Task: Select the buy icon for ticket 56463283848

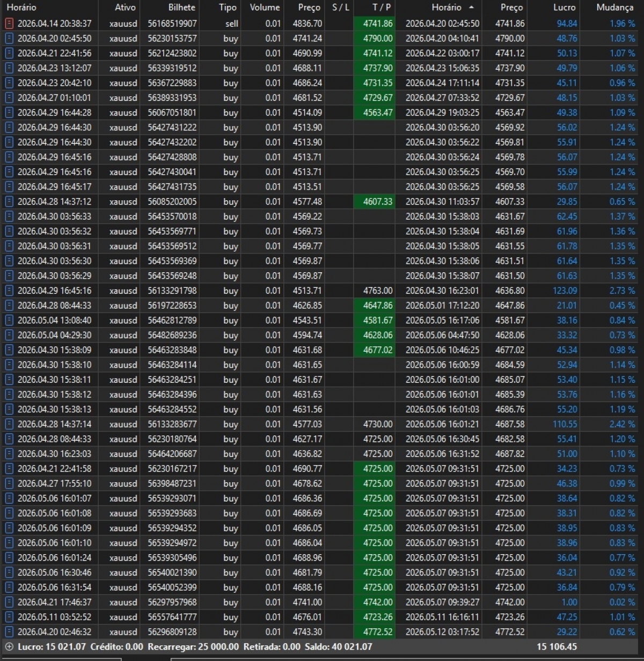Action: (9, 350)
